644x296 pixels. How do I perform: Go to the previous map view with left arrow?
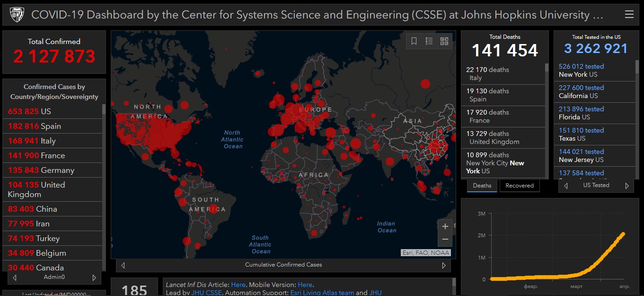point(123,265)
